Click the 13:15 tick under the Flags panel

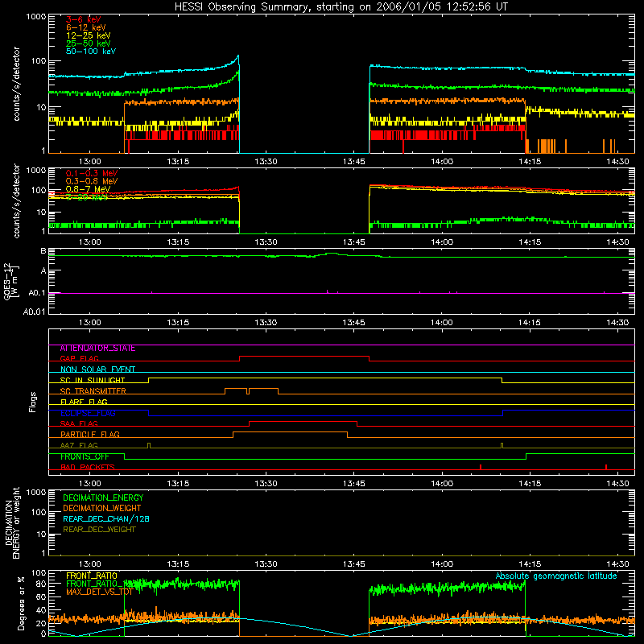tap(178, 484)
